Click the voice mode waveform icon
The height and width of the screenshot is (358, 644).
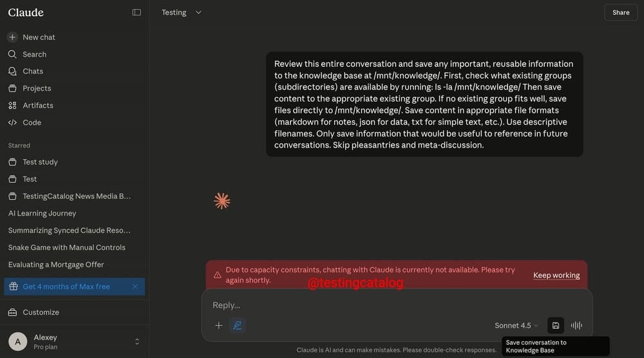[x=576, y=326]
